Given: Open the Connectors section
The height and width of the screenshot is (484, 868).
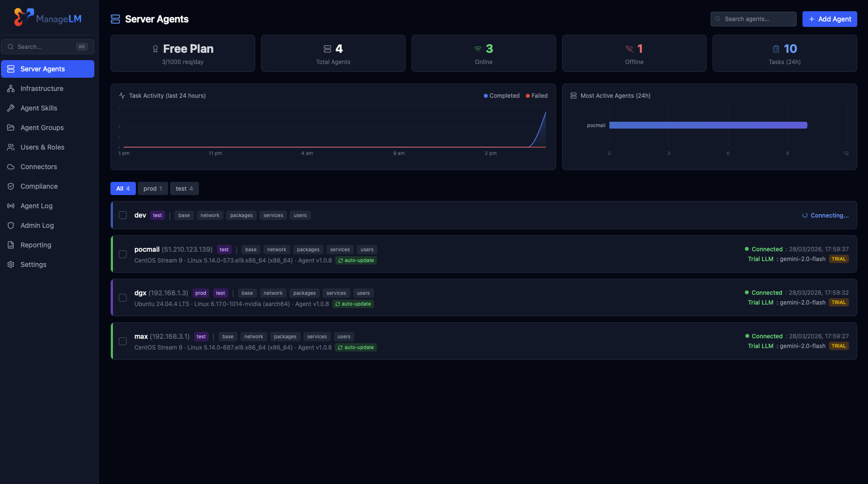Looking at the screenshot, I should 38,167.
